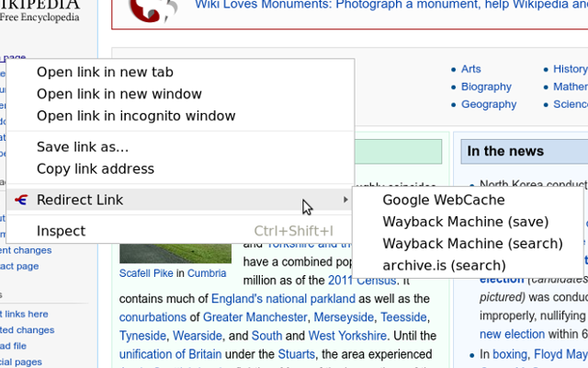Open the West Yorkshire link
Viewport: 588px width, 368px height.
pyautogui.click(x=347, y=335)
